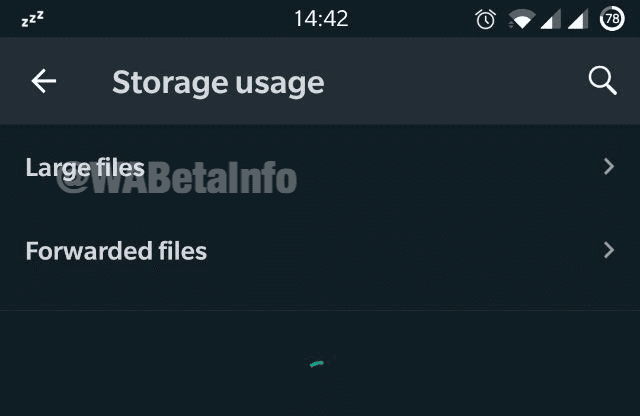Open the Large files entry
The image size is (640, 416).
85,167
